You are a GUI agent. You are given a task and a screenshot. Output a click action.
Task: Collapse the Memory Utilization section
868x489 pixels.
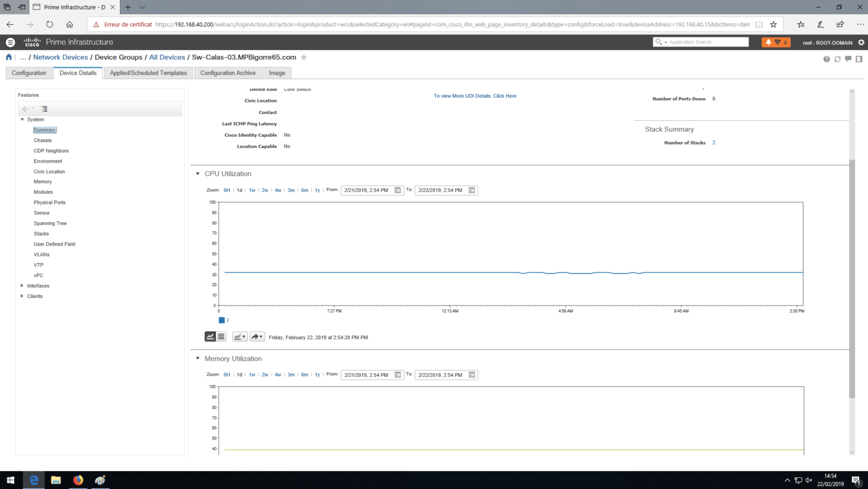(198, 358)
